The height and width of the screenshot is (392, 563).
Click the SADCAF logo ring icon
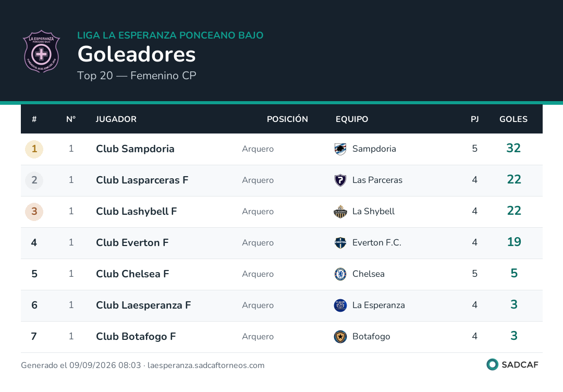coord(492,364)
